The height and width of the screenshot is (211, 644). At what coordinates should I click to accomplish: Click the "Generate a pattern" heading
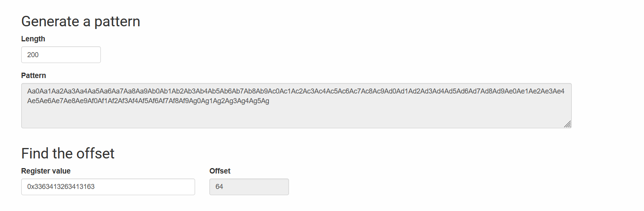click(80, 22)
